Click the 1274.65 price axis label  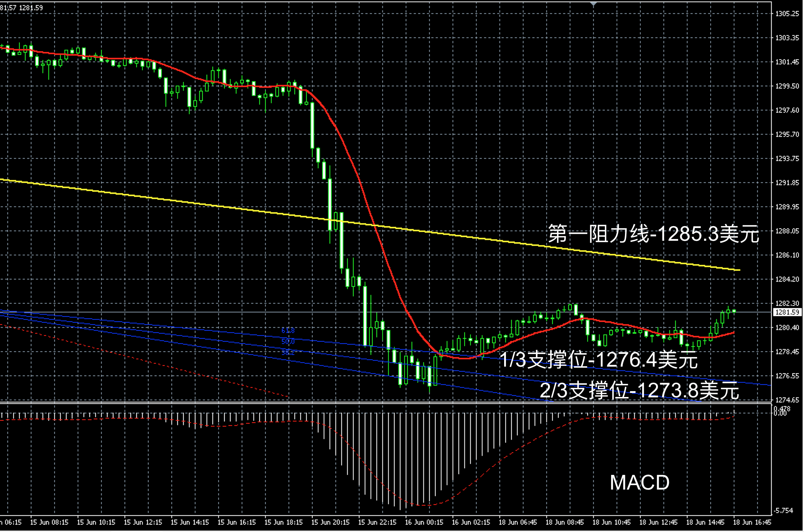click(787, 400)
